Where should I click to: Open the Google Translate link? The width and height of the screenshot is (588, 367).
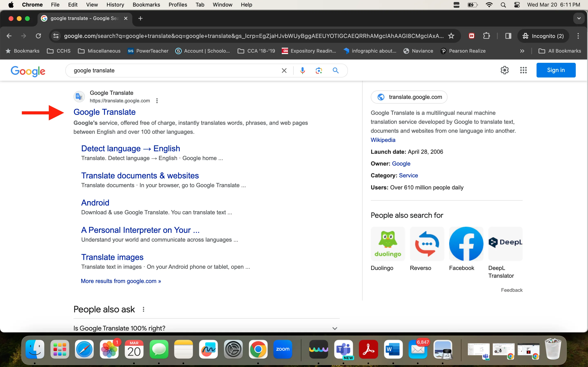104,112
